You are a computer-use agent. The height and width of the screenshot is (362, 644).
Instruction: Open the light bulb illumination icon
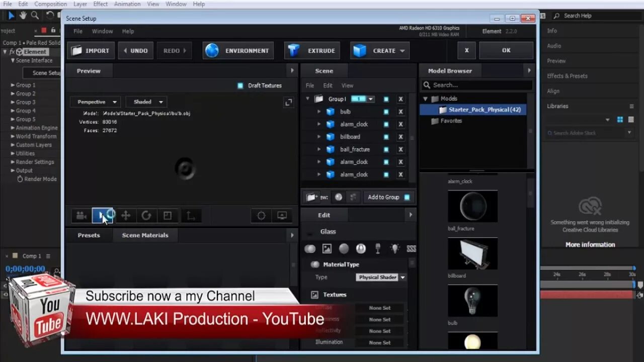pos(395,248)
